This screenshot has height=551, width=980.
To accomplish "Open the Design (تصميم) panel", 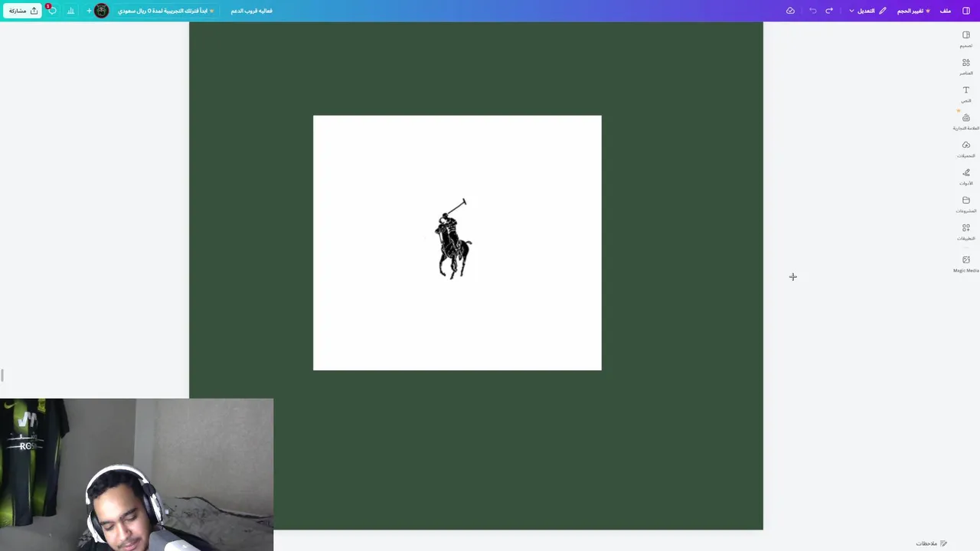I will tap(965, 39).
